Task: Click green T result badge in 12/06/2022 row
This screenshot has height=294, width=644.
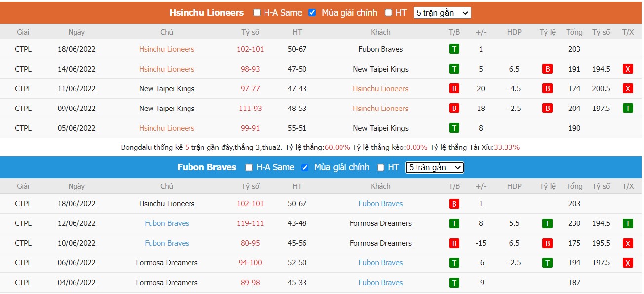Action: tap(454, 223)
